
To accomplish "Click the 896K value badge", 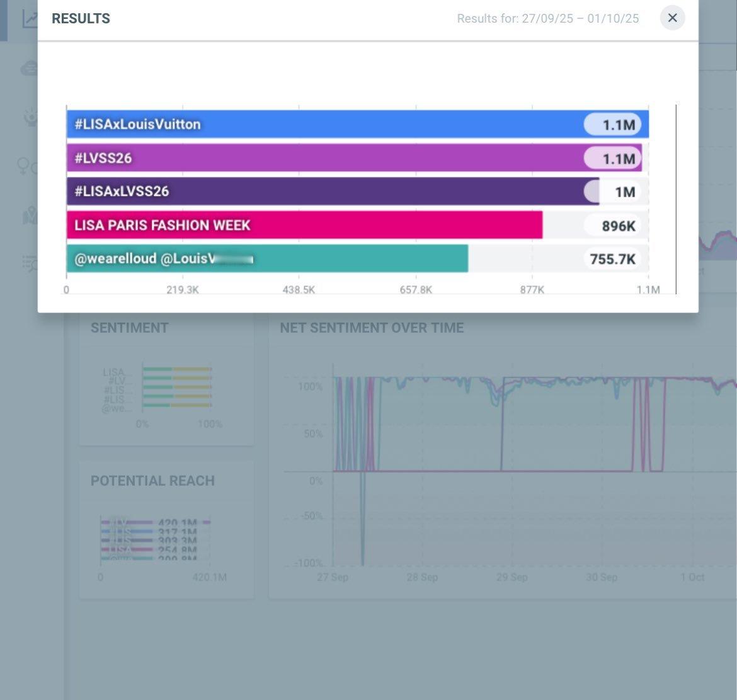I will (612, 226).
